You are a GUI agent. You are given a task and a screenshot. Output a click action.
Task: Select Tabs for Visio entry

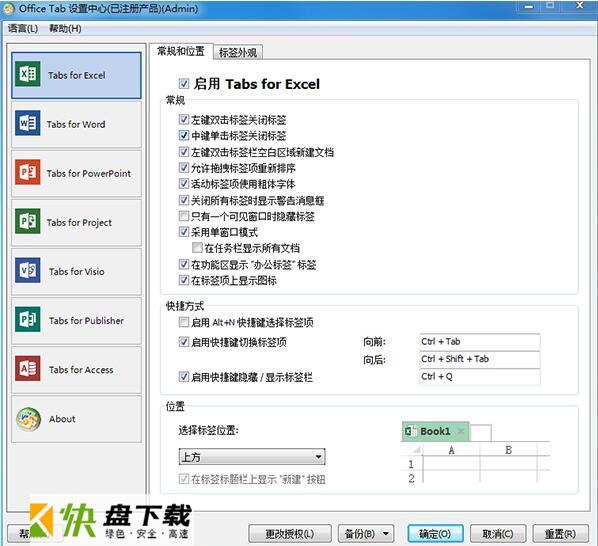click(x=76, y=271)
